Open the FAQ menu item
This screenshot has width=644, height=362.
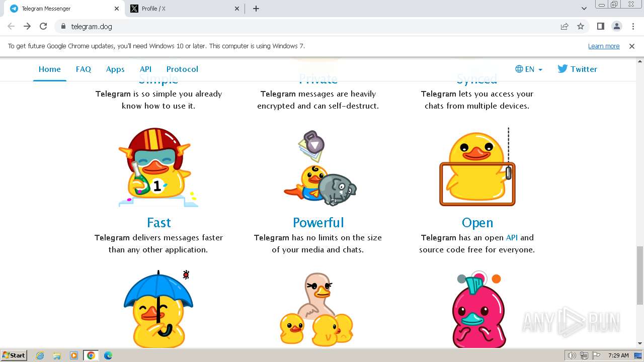[84, 69]
